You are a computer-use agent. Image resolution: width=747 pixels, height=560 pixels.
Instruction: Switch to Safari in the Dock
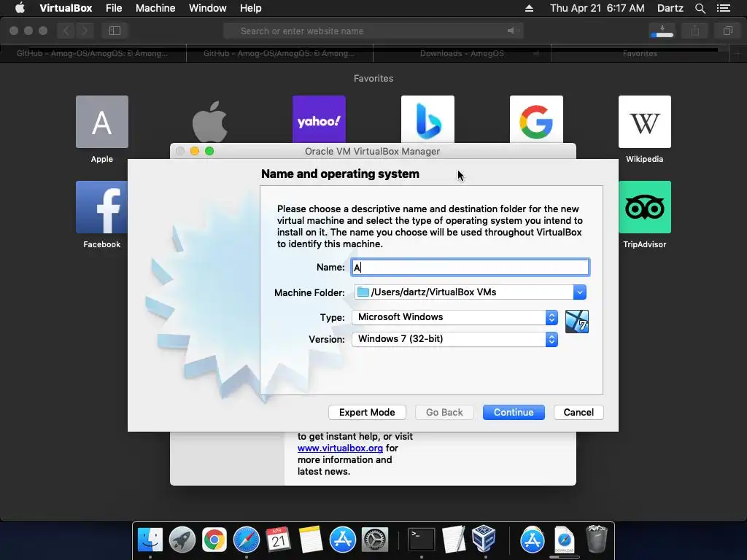247,540
